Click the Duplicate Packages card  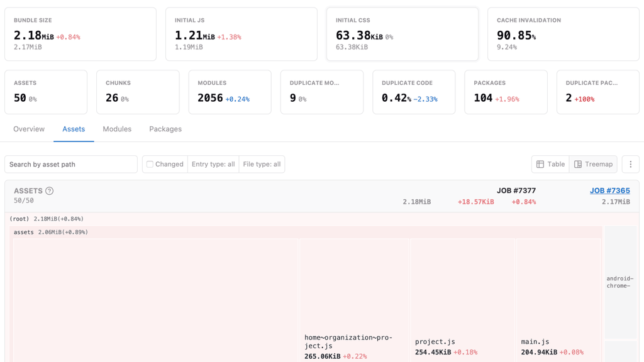click(598, 92)
